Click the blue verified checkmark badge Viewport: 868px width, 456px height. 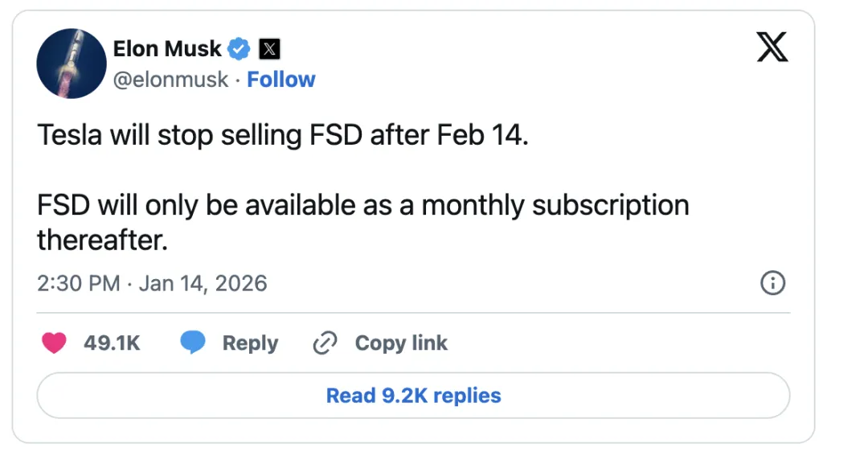click(239, 49)
